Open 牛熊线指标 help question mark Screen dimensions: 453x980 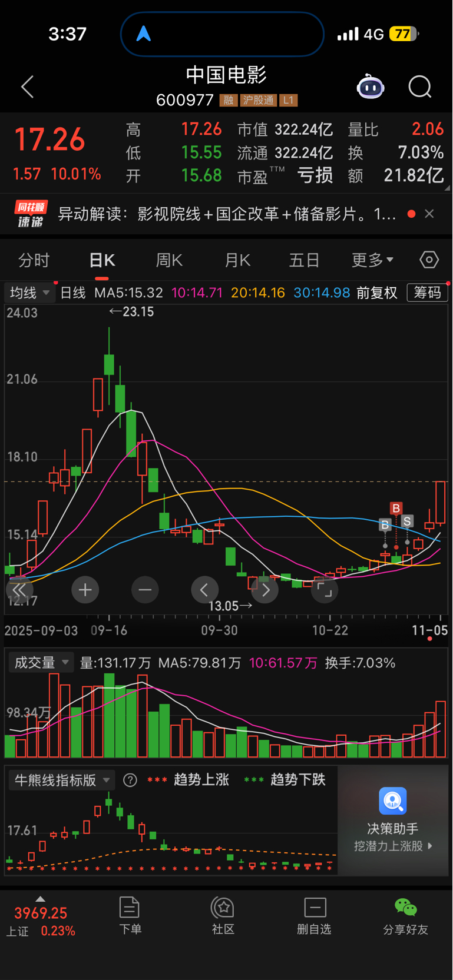click(x=130, y=780)
